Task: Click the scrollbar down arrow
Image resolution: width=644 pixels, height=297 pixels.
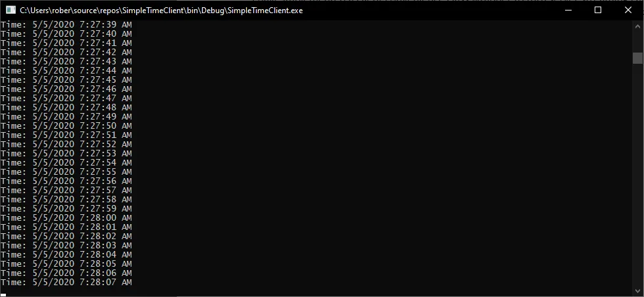Action: coord(637,291)
